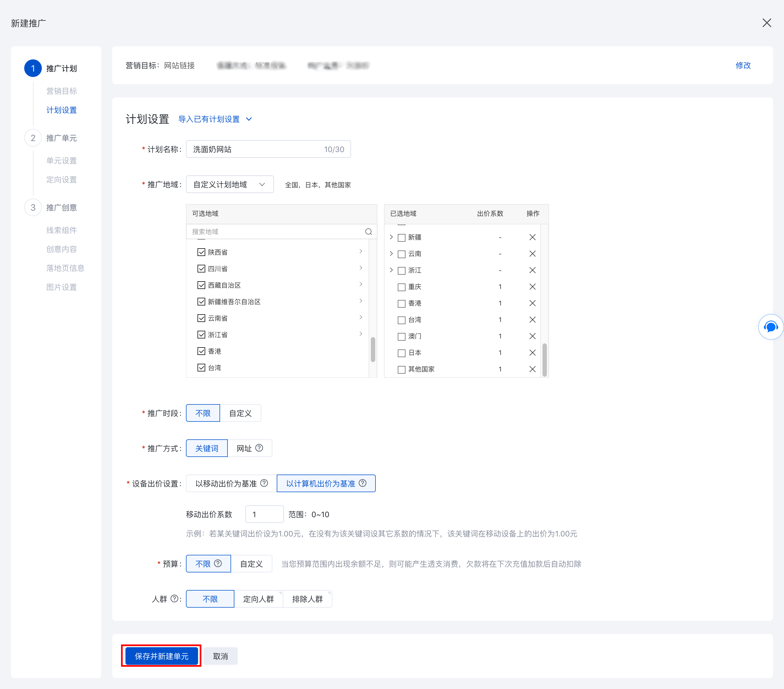Click 修改 link for marketing goal

743,65
